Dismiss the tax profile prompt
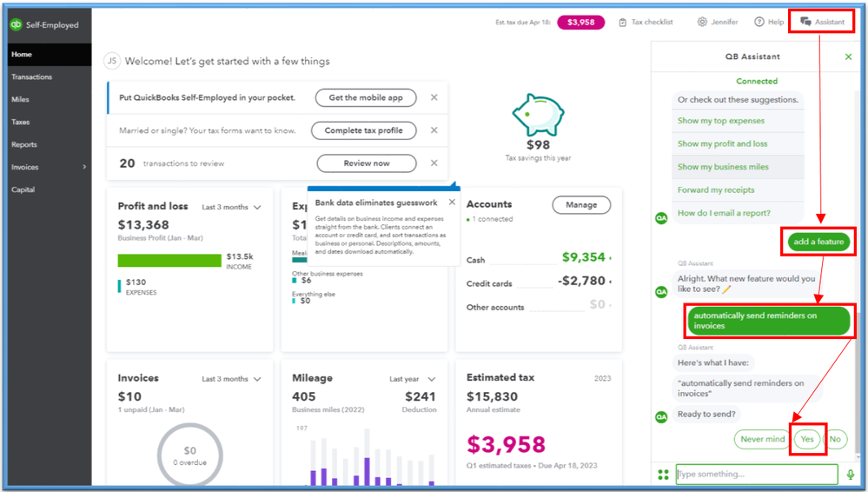The height and width of the screenshot is (492, 868). 434,130
